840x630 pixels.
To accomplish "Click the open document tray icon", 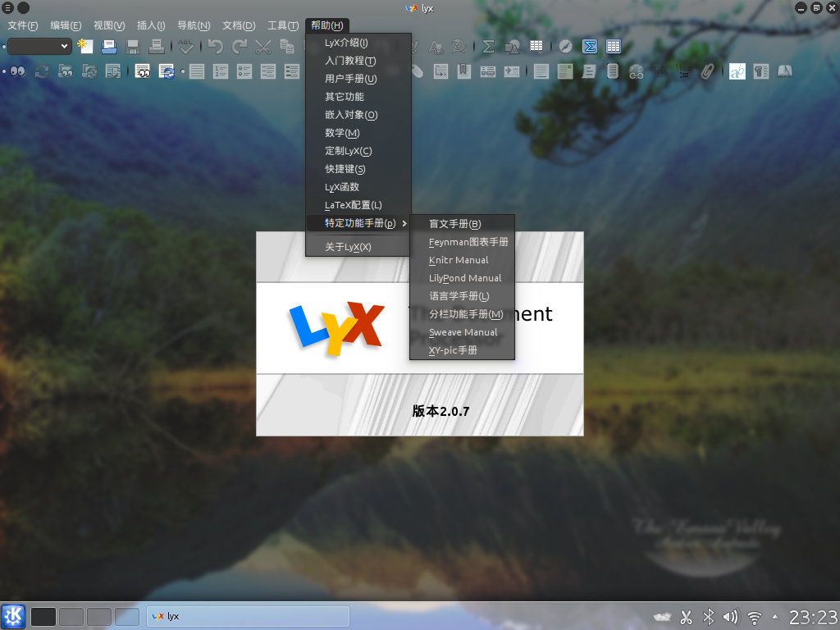I will [109, 47].
